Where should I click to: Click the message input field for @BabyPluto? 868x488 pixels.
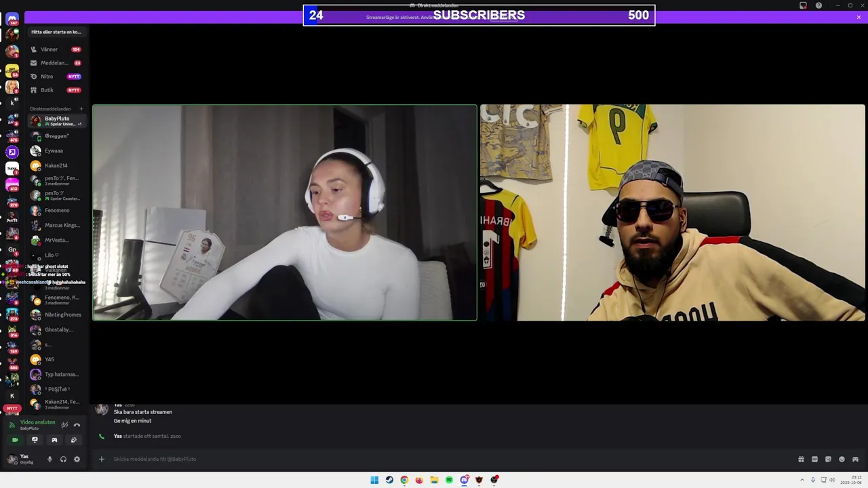pyautogui.click(x=448, y=459)
